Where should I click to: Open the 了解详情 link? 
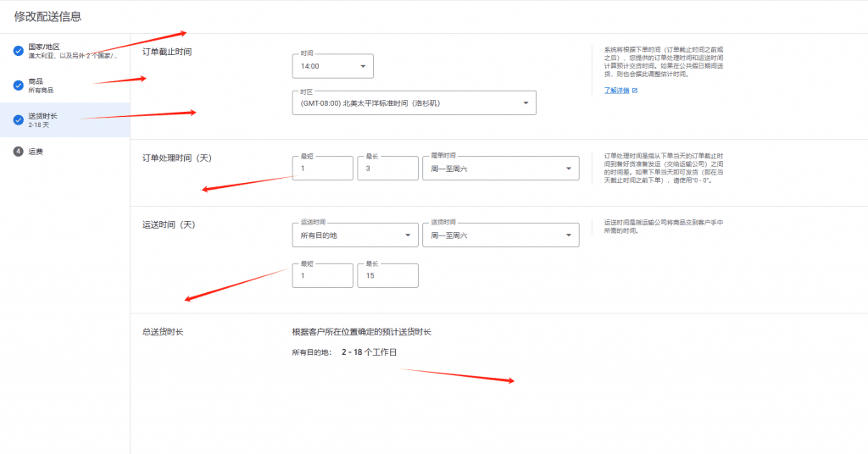[x=617, y=90]
